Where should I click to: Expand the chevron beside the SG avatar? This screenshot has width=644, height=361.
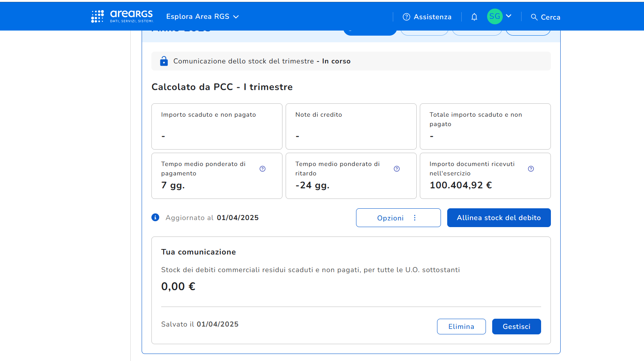point(509,16)
